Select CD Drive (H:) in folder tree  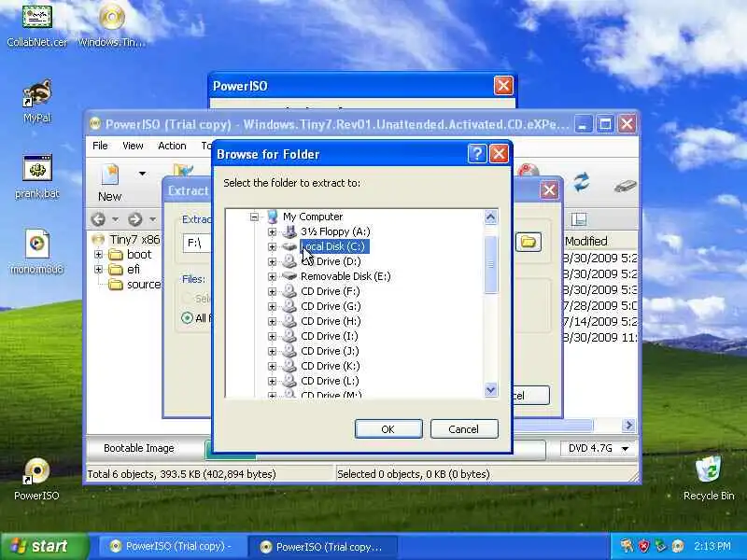coord(331,321)
